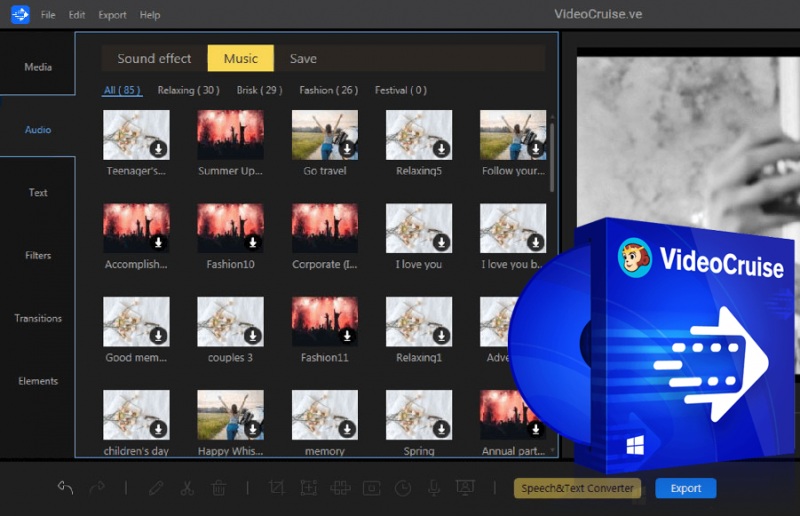Open the Media sidebar panel
The image size is (800, 516).
point(38,67)
